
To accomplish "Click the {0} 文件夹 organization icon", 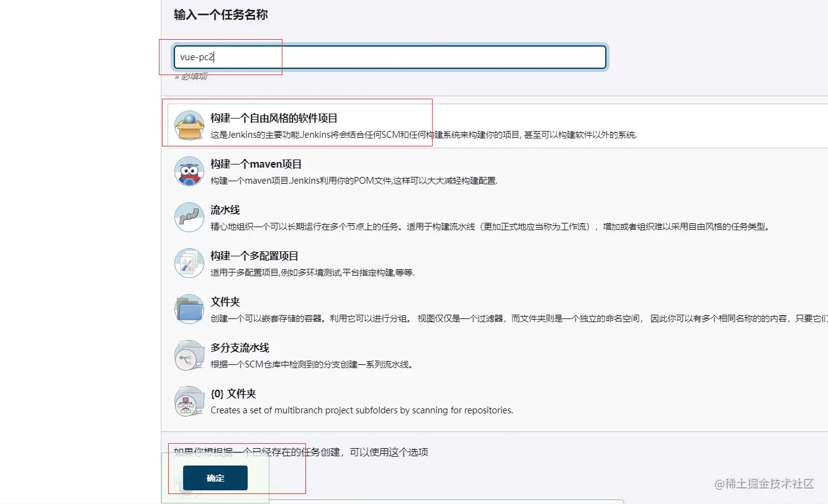I will [x=189, y=401].
